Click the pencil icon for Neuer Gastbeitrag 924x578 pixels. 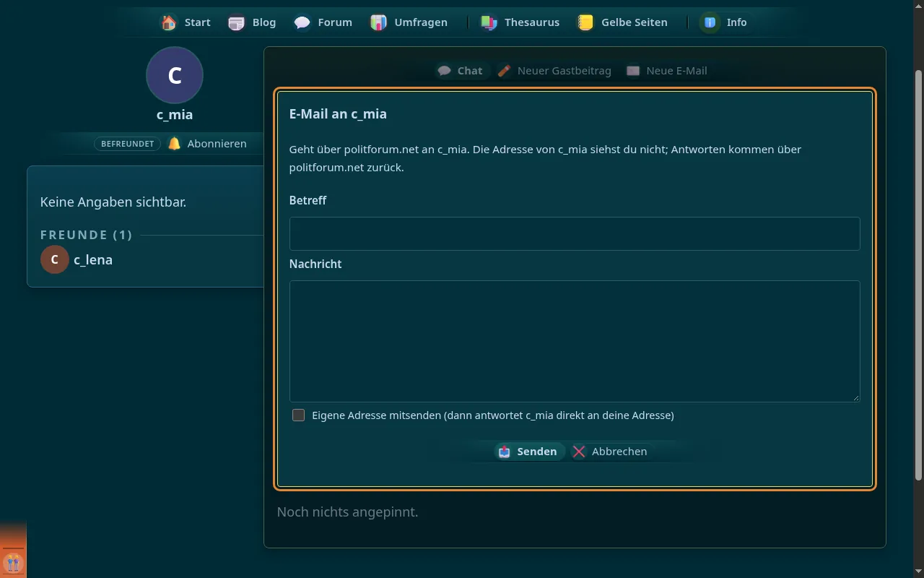[505, 71]
